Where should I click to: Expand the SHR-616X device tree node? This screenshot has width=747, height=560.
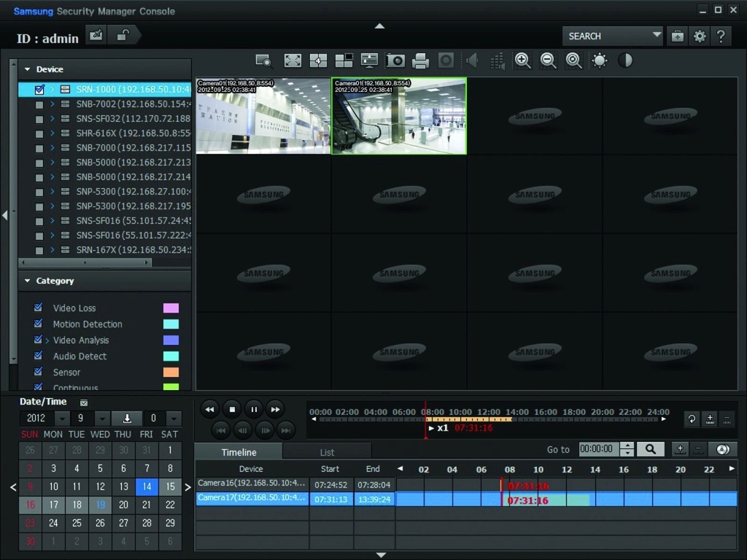click(53, 133)
